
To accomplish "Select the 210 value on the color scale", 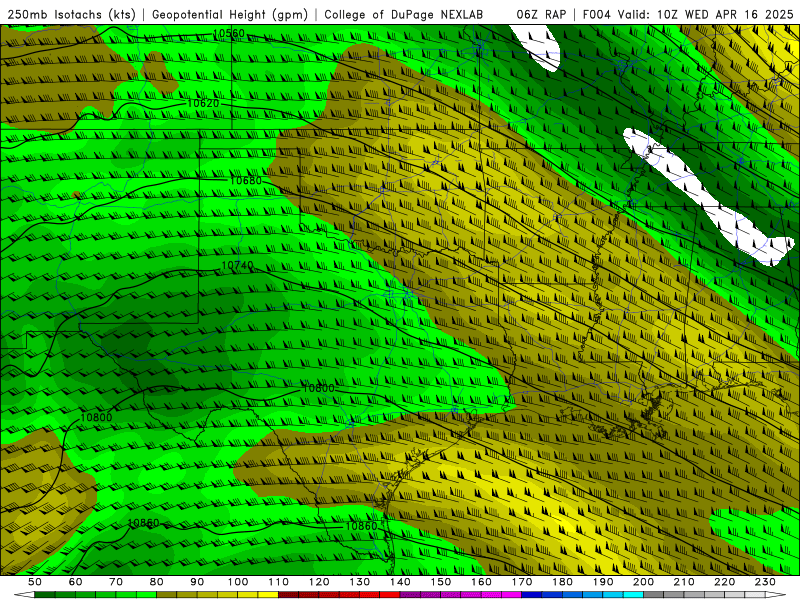I will tap(684, 582).
